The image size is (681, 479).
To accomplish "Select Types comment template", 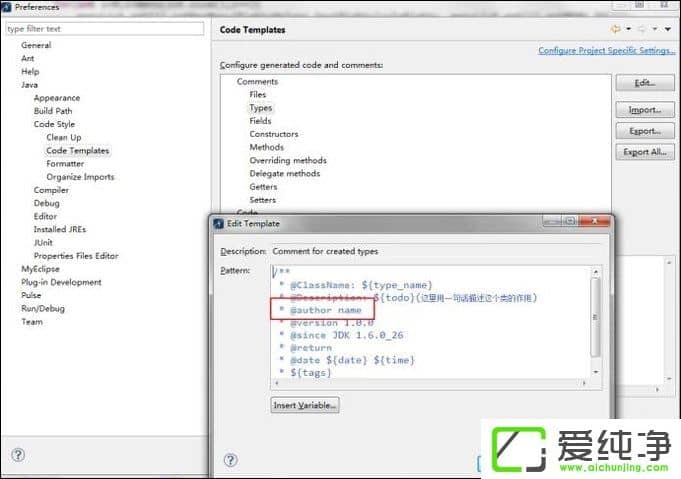I will pyautogui.click(x=261, y=108).
